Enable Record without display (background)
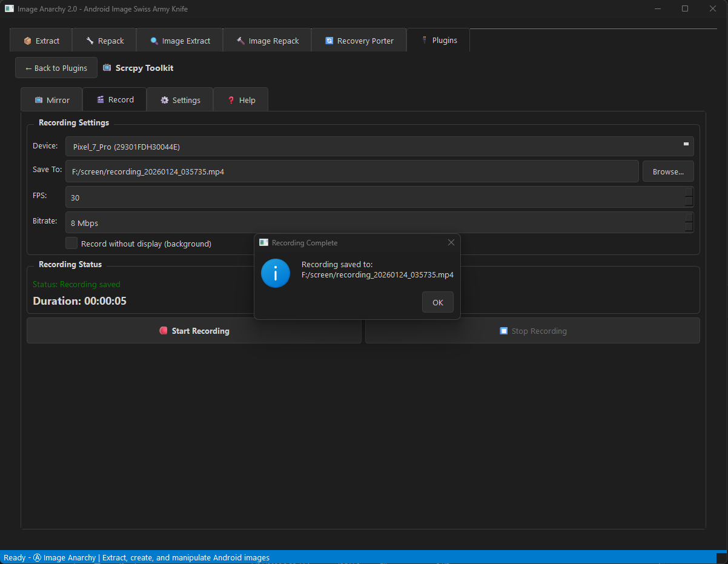The height and width of the screenshot is (564, 728). click(x=71, y=243)
